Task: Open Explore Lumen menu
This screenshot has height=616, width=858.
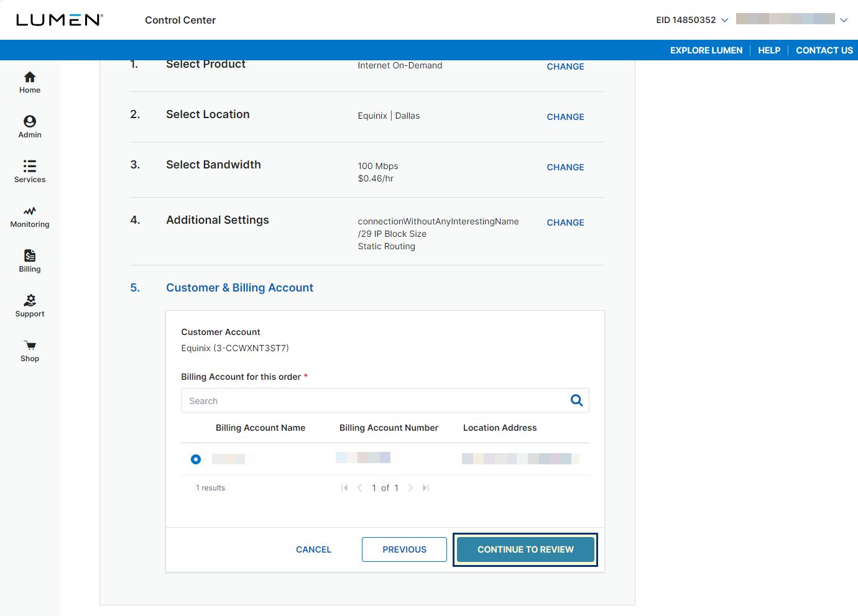Action: 706,50
